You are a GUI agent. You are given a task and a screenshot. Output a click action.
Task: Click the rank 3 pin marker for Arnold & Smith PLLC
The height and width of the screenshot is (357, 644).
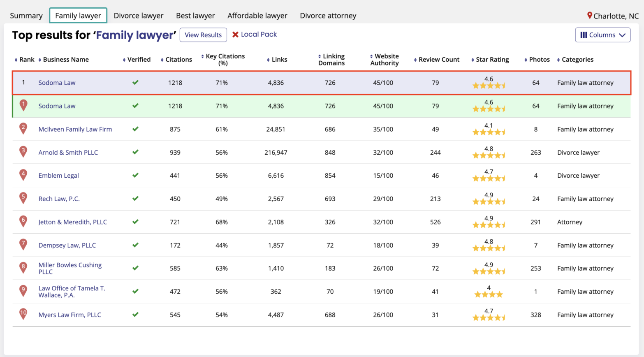point(23,152)
